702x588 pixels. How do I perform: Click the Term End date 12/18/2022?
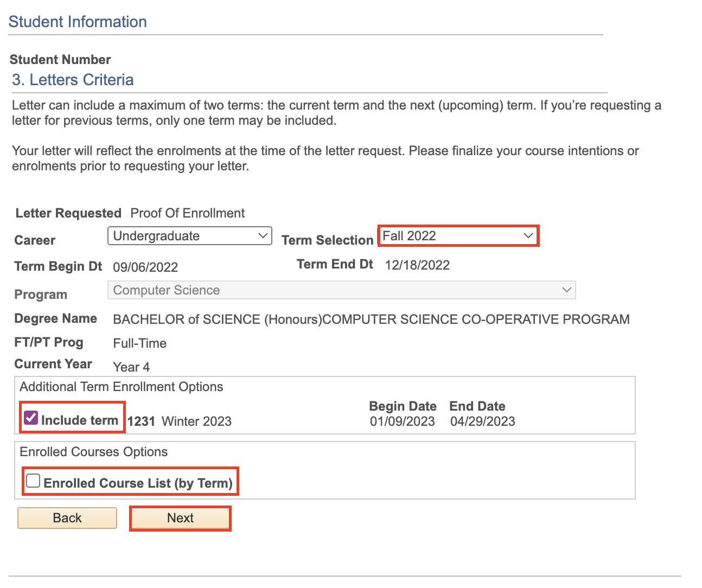417,265
